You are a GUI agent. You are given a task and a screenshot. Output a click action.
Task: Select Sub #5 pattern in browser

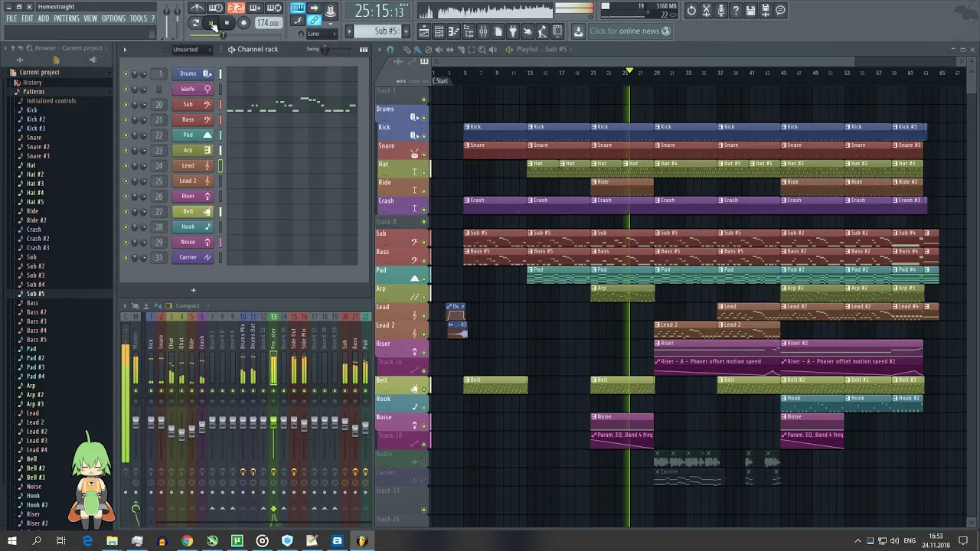(35, 294)
